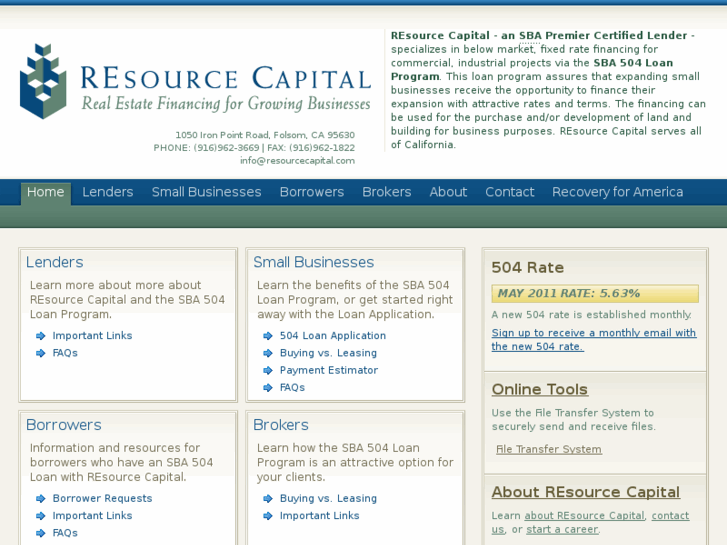Click the Lenders panel heading

pos(55,262)
